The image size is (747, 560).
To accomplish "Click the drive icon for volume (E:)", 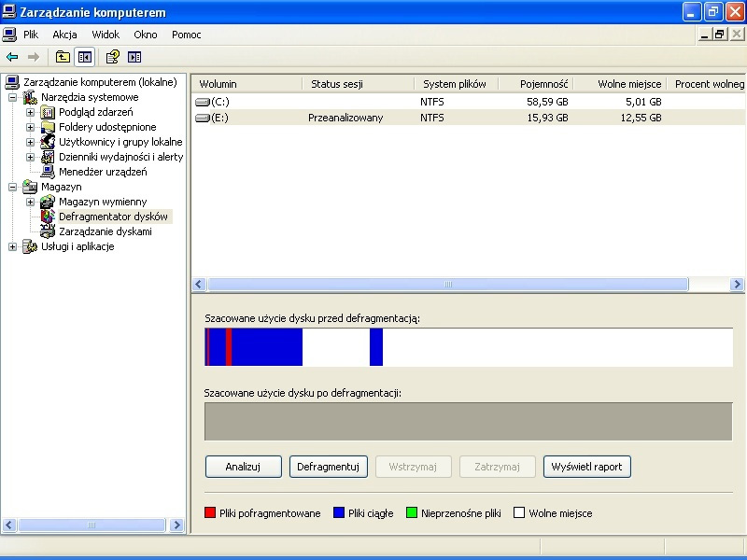I will [x=203, y=118].
